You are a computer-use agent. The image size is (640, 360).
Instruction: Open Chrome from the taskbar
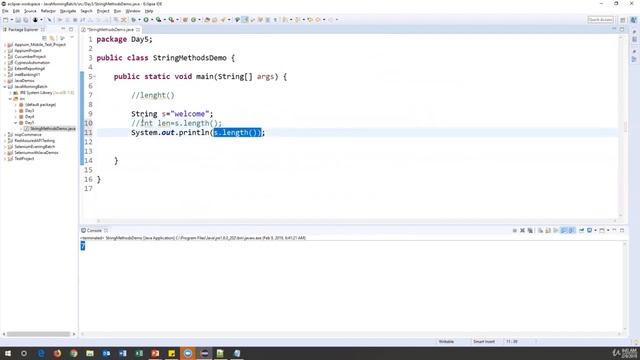coord(73,353)
